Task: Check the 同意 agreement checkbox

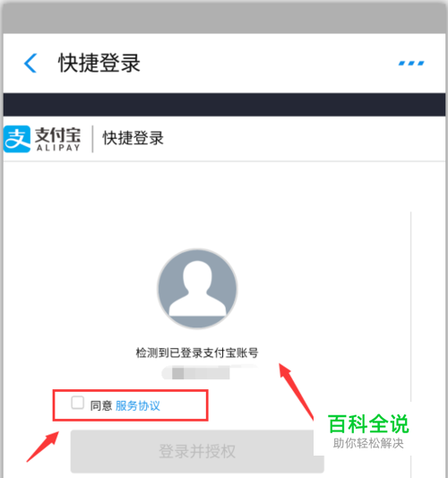Action: 77,403
